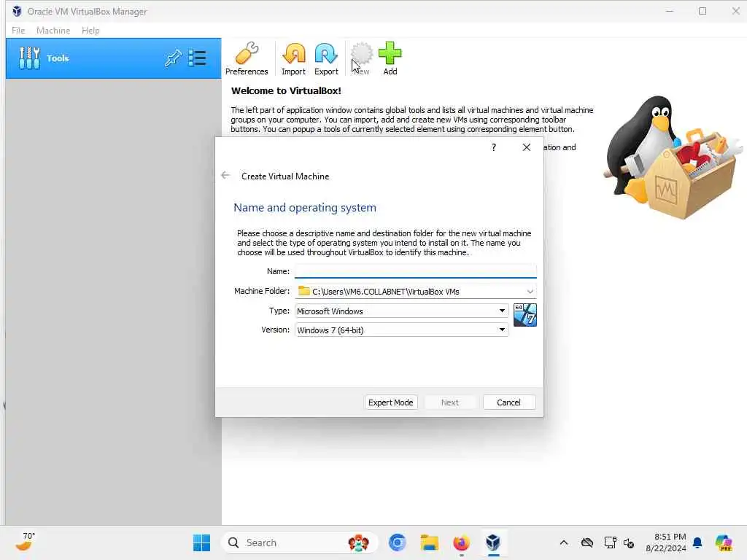Click the pin icon in the Tools row
Image resolution: width=747 pixels, height=560 pixels.
click(173, 58)
